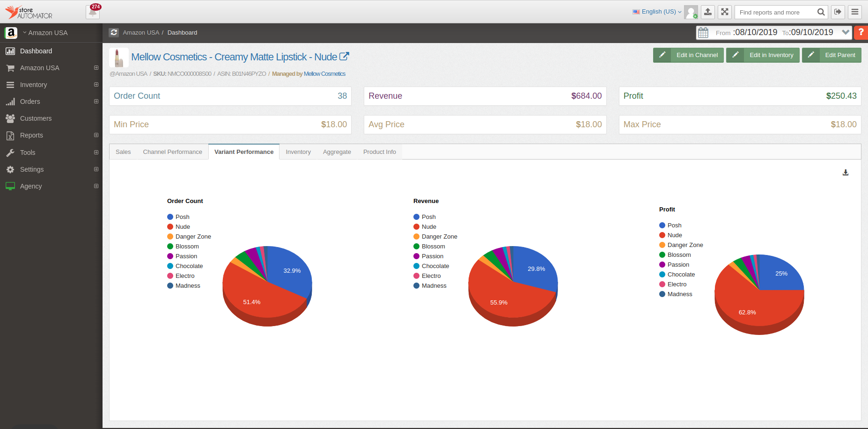
Task: Click the upload icon in top bar
Action: click(708, 12)
